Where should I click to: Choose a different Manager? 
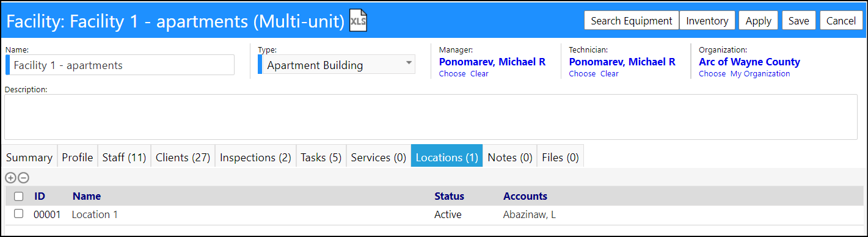[x=453, y=74]
